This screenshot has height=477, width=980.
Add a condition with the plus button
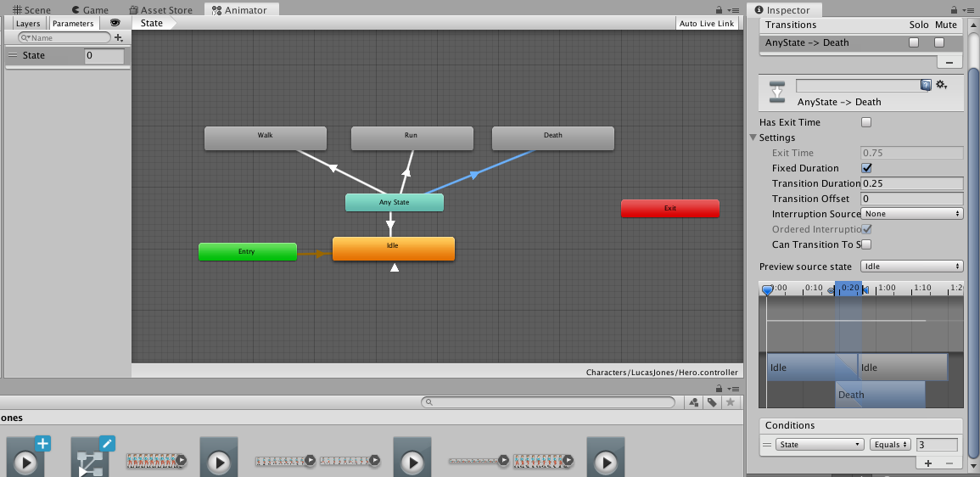tap(928, 463)
